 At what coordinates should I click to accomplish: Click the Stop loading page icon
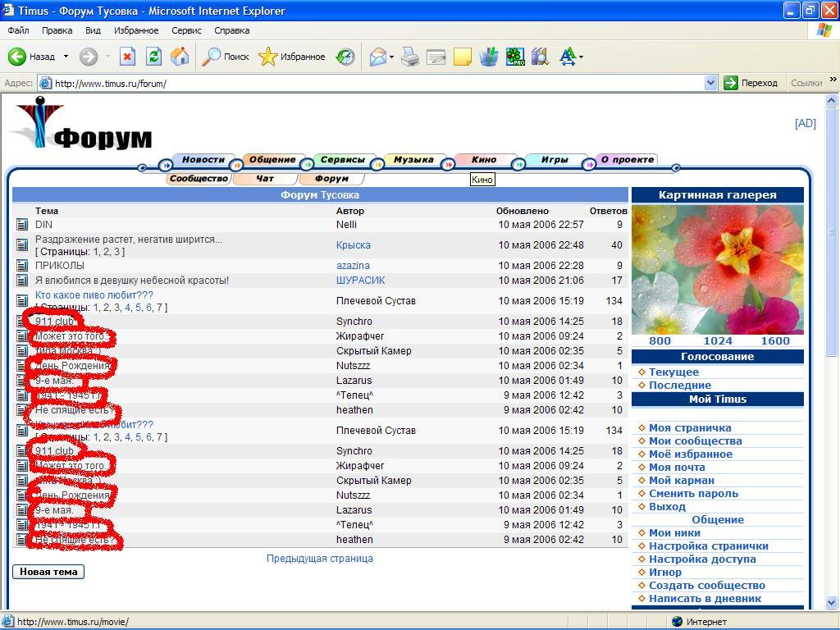point(127,57)
